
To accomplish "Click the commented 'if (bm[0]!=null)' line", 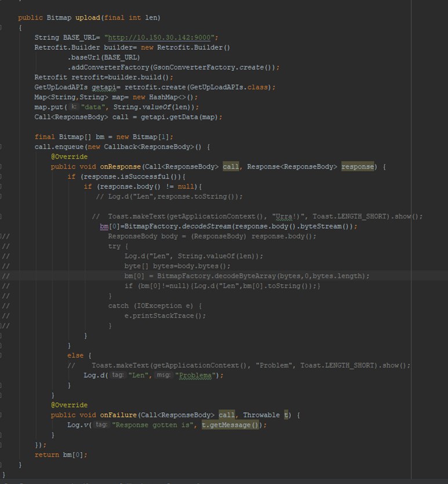I will tap(222, 286).
